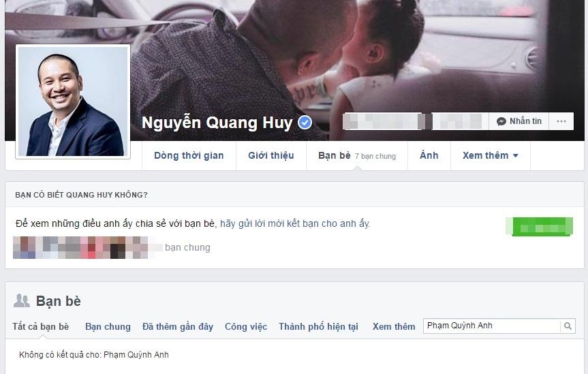Click the green add friend button
Viewport: 588px width, 374px height.
click(539, 227)
